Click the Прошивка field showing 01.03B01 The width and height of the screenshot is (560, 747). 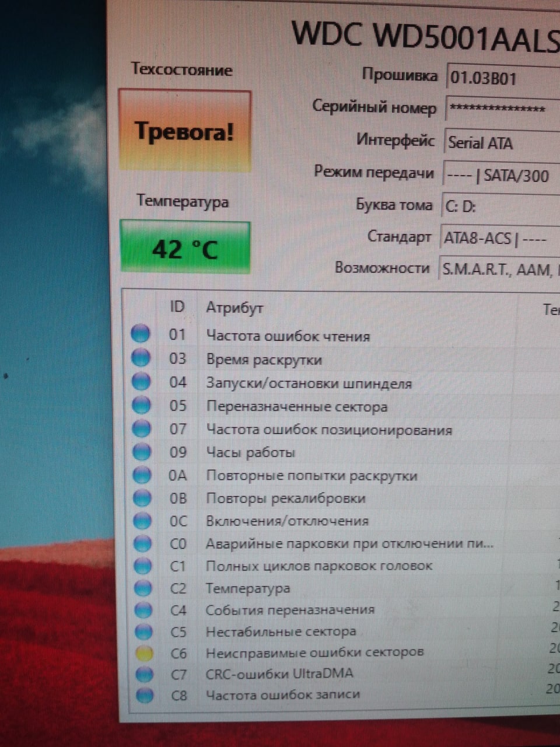point(503,78)
